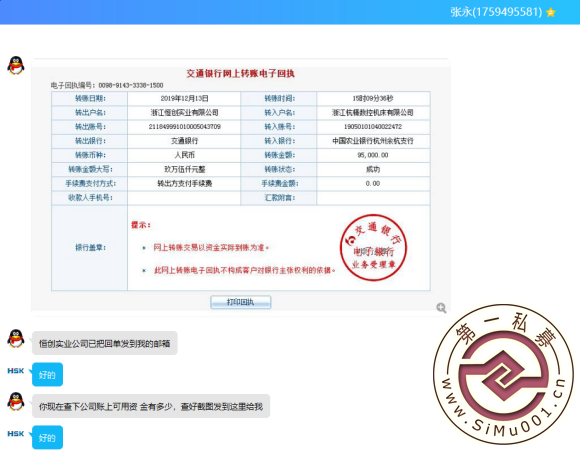Select the message asking to check 公司账上可用资金
This screenshot has height=450, width=580.
[151, 406]
